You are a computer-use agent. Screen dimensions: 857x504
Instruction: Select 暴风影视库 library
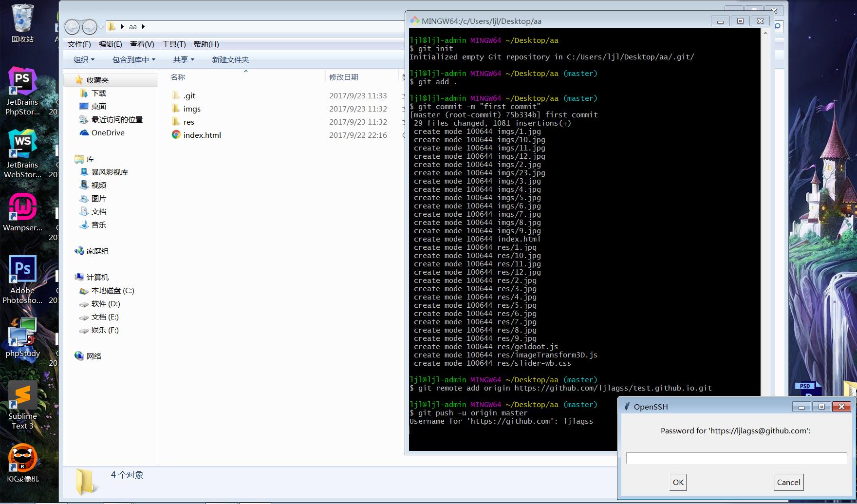[110, 172]
